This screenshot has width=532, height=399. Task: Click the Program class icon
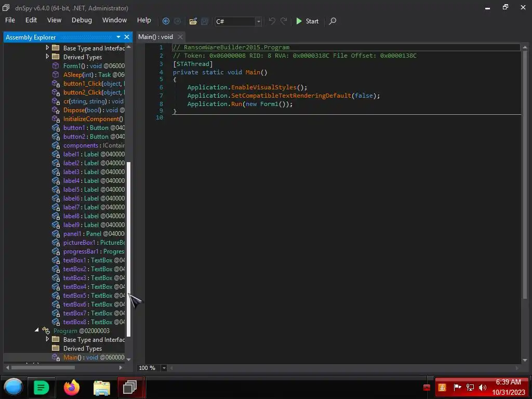tap(46, 330)
